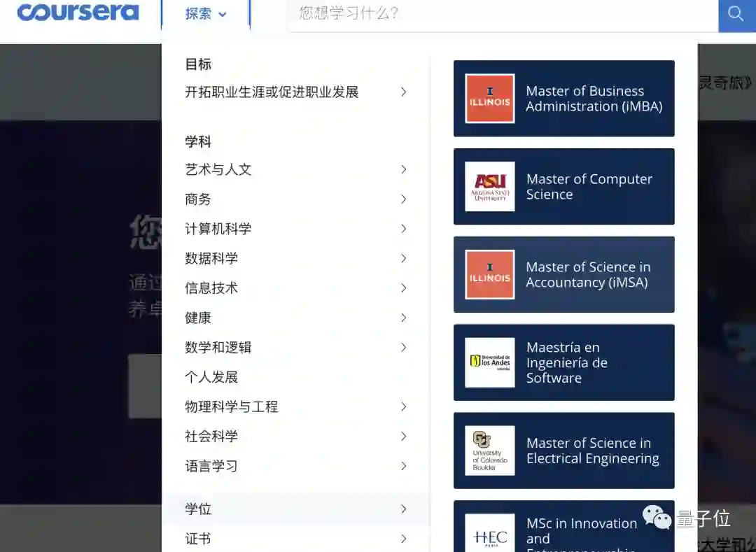Expand chevron next to 语言学习
Image resolution: width=756 pixels, height=552 pixels.
click(404, 466)
